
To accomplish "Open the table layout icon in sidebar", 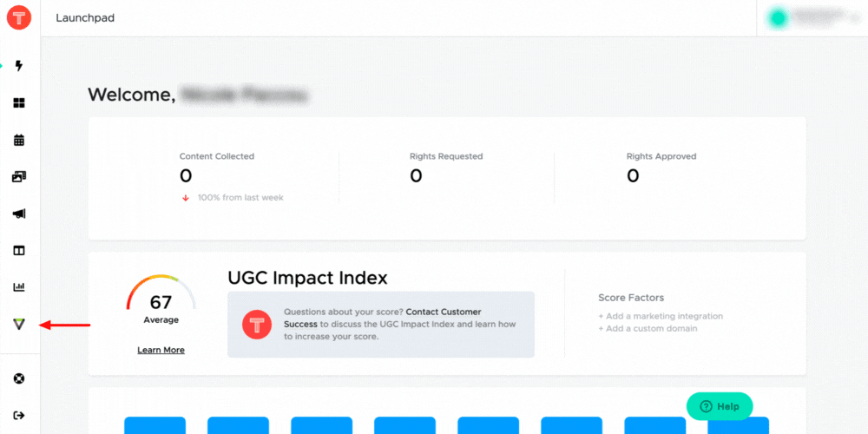I will click(x=19, y=251).
